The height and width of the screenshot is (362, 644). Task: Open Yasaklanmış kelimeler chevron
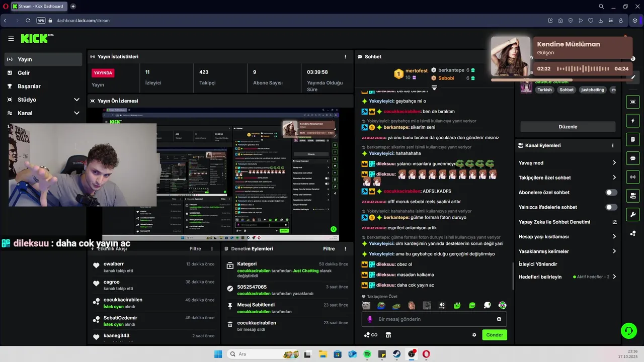click(x=614, y=251)
